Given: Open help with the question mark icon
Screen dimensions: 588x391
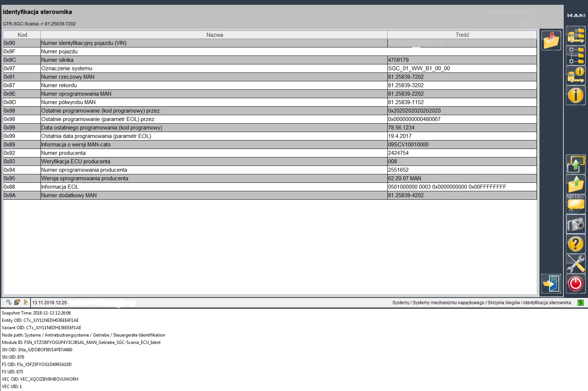Looking at the screenshot, I should click(x=576, y=244).
